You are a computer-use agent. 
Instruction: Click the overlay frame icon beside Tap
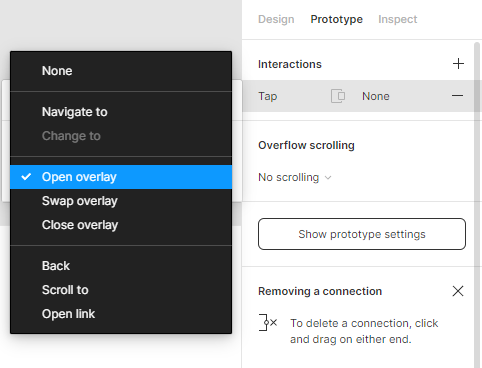pyautogui.click(x=338, y=96)
